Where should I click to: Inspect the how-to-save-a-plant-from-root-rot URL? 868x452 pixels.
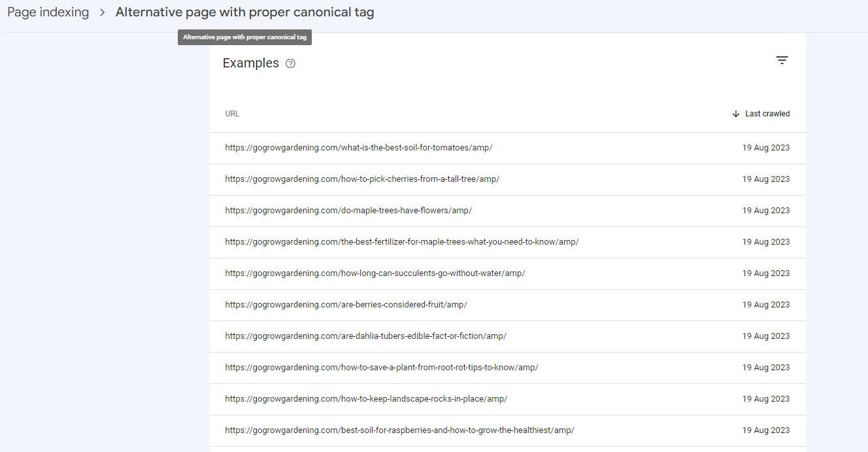click(381, 368)
